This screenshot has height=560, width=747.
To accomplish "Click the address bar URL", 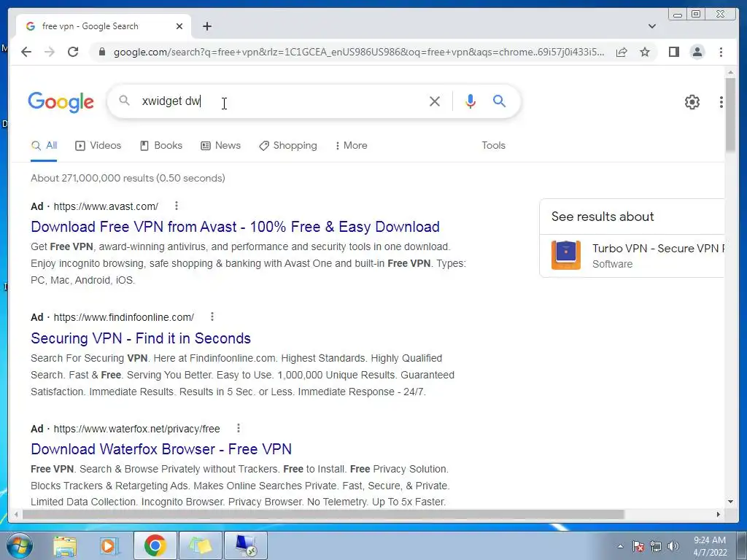I will click(x=358, y=52).
